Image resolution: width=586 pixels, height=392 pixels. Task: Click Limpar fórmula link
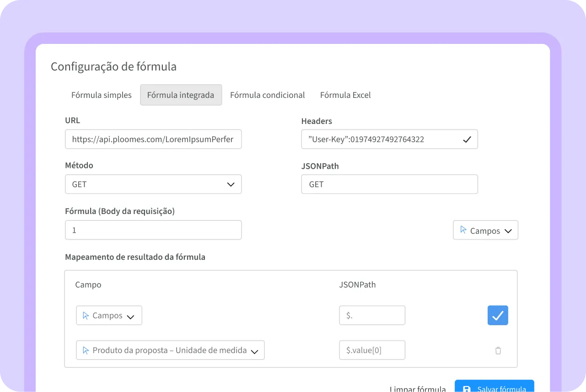418,389
